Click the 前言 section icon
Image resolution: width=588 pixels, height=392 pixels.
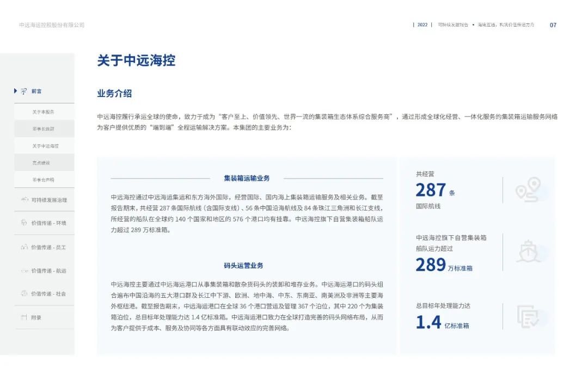coord(24,91)
